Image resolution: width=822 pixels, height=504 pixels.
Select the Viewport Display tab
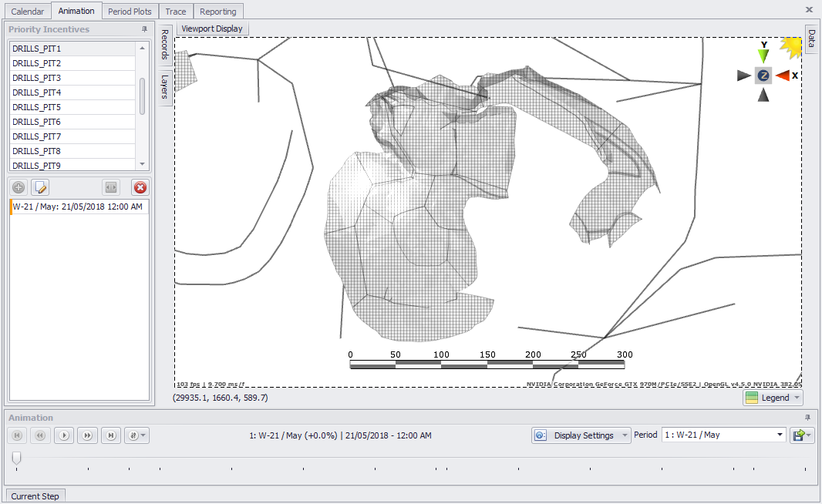click(212, 29)
